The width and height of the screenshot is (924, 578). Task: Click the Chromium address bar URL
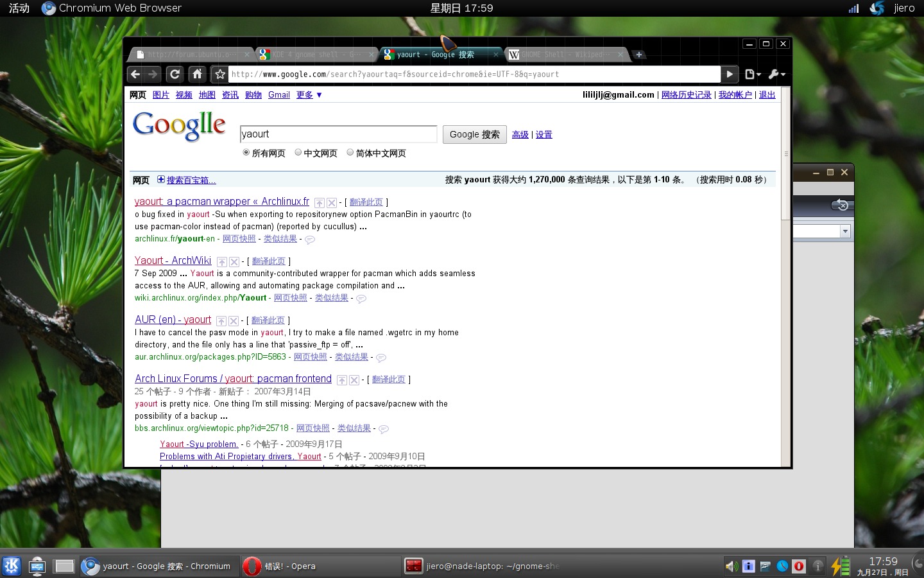click(474, 74)
